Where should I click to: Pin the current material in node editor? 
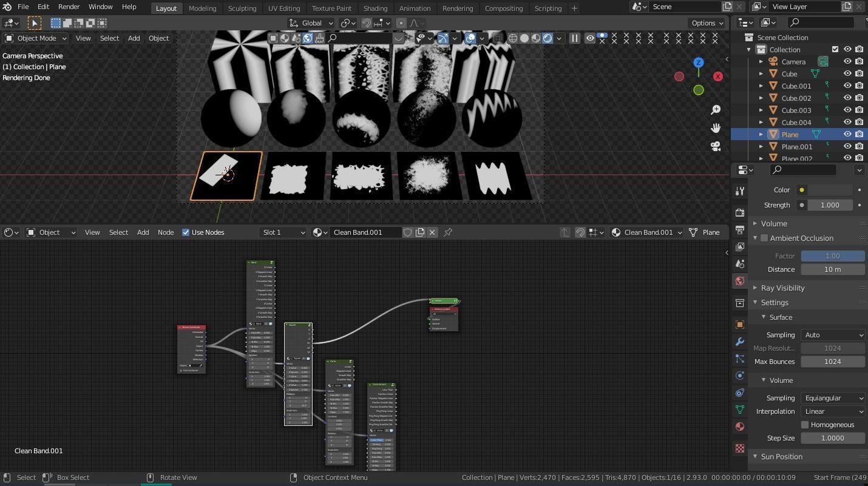tap(448, 232)
